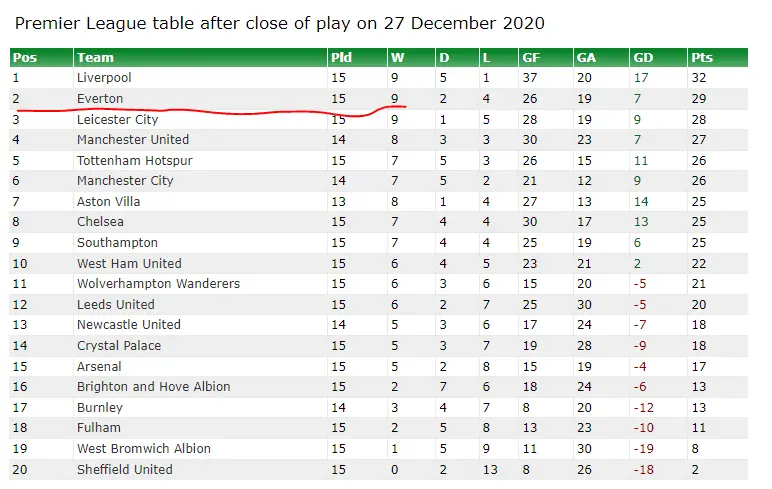Click the Sheffield United team name

(x=124, y=470)
